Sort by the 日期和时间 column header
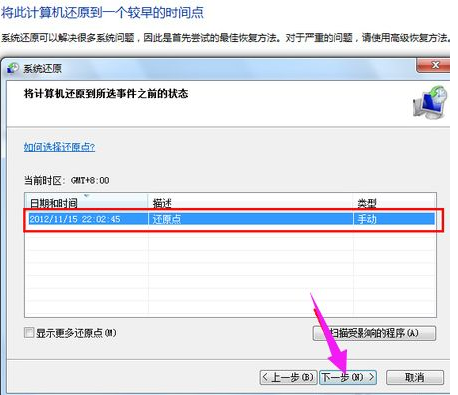458x395 pixels. pyautogui.click(x=87, y=202)
